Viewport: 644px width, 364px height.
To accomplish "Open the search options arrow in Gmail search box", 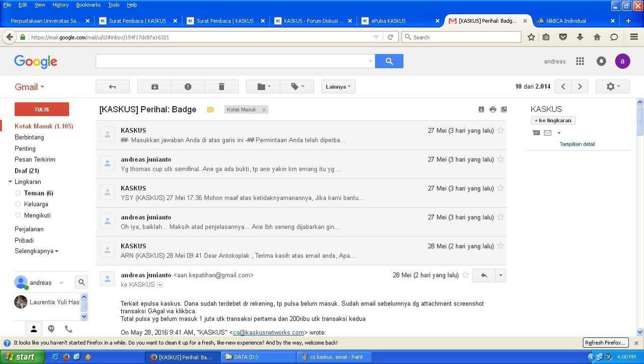I will point(370,61).
